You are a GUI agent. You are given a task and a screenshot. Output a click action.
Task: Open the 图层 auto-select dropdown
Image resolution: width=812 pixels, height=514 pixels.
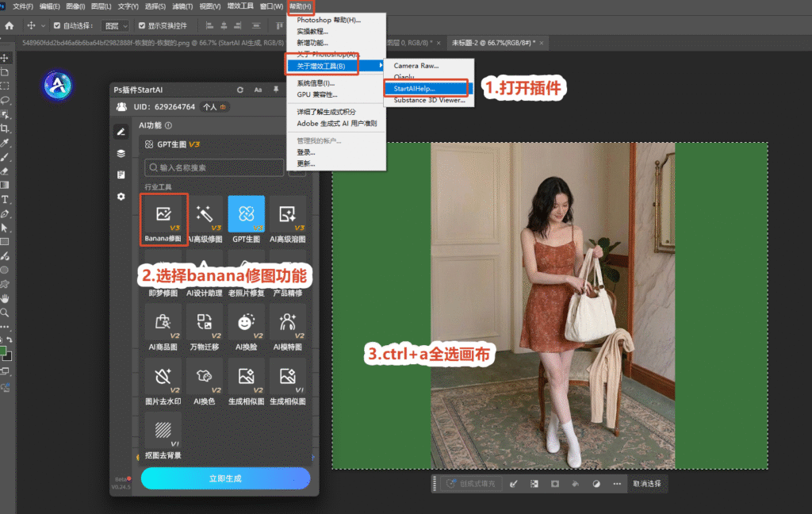tap(116, 25)
